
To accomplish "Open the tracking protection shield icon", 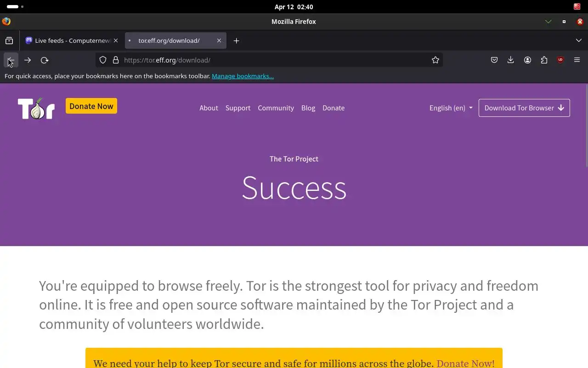I will pyautogui.click(x=103, y=60).
